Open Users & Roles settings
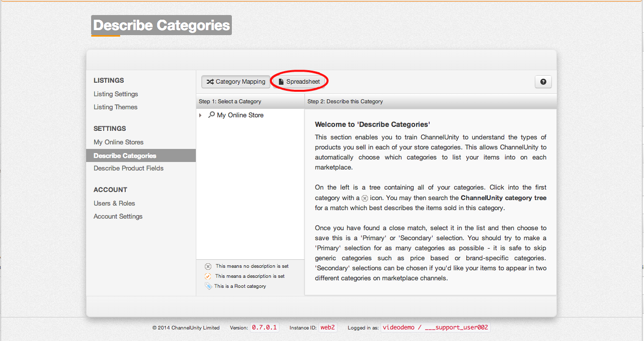644x341 pixels. tap(114, 203)
